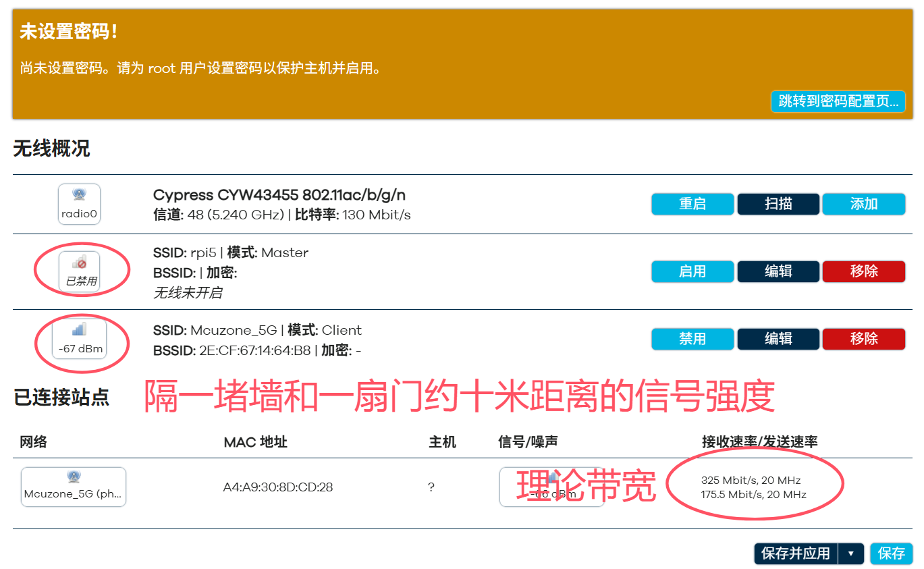
Task: Click the disabled rpi5 network status badge
Action: click(79, 271)
